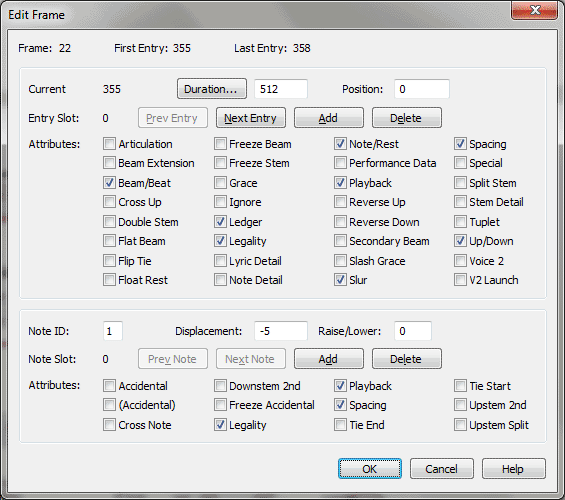This screenshot has height=500, width=565.
Task: Toggle the Freeze Stem checkbox
Action: [220, 163]
